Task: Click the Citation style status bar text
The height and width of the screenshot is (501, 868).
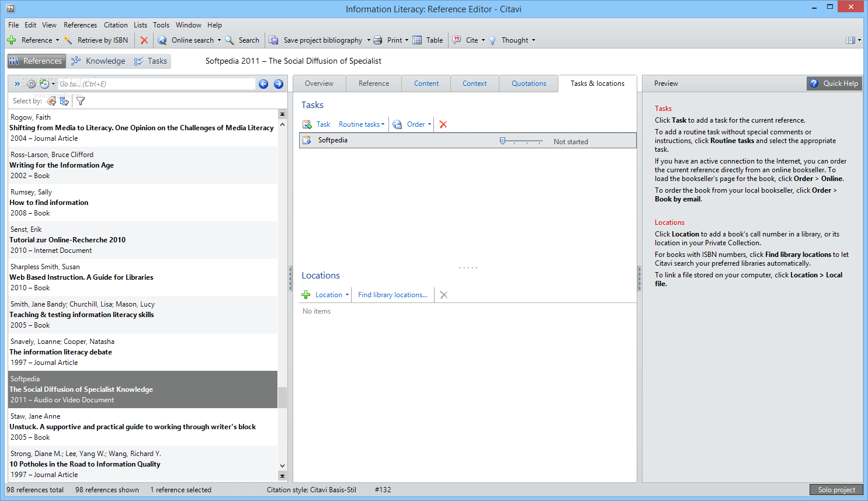Action: click(x=311, y=490)
